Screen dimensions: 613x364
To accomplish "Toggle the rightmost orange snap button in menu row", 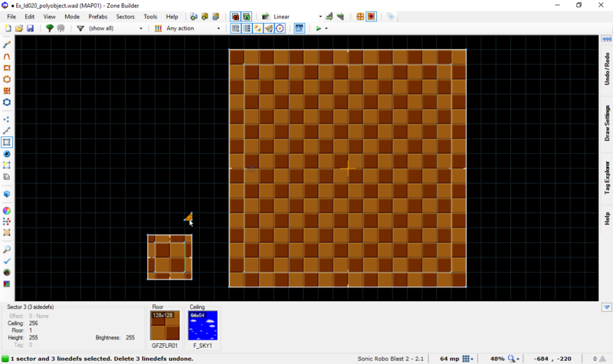I will [x=372, y=16].
